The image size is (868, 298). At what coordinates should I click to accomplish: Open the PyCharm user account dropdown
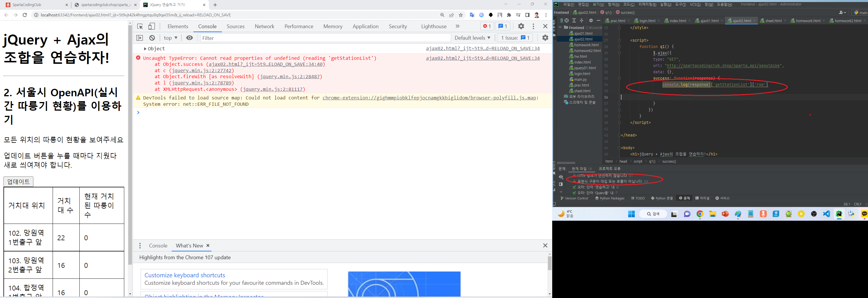click(842, 12)
